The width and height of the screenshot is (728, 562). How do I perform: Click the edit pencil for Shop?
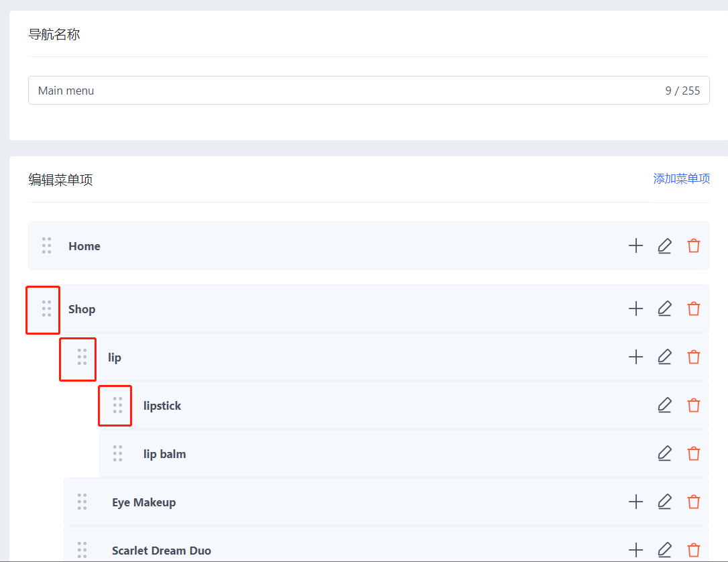click(x=664, y=309)
